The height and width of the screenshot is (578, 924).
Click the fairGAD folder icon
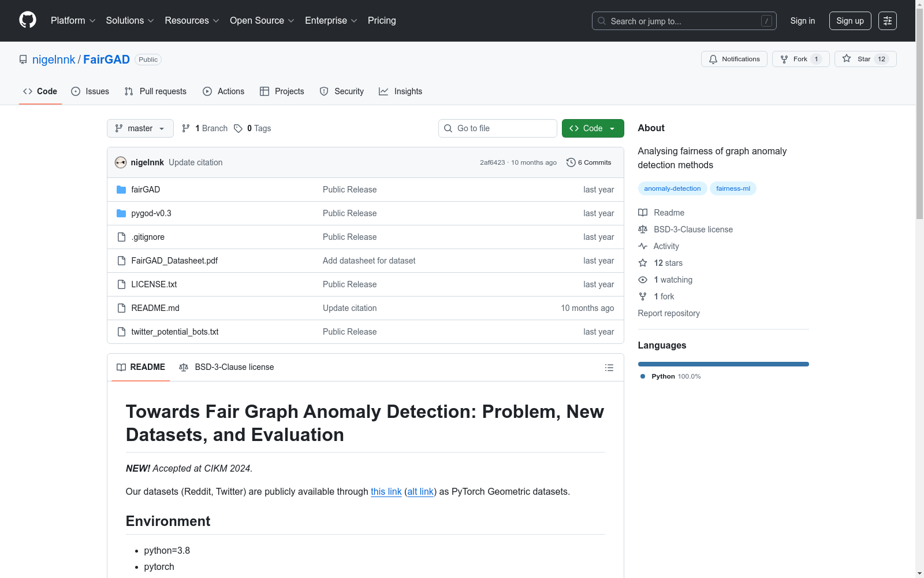click(121, 190)
